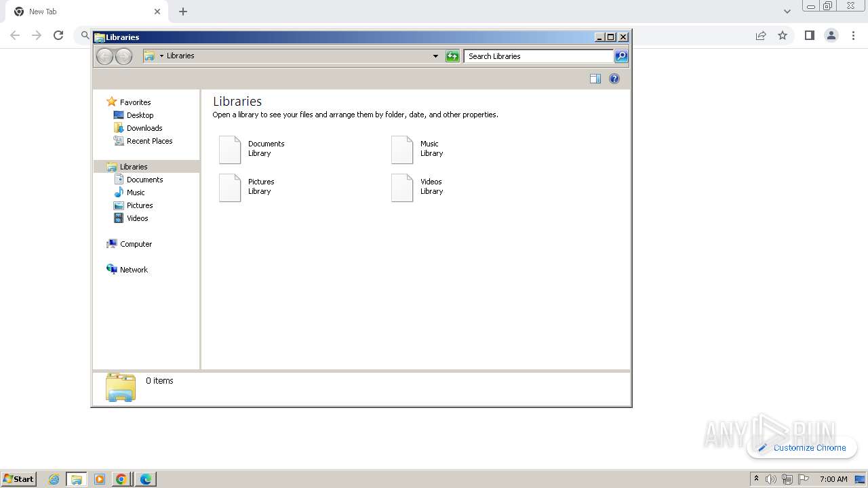Reload the page in Chrome
This screenshot has height=488, width=868.
click(58, 35)
